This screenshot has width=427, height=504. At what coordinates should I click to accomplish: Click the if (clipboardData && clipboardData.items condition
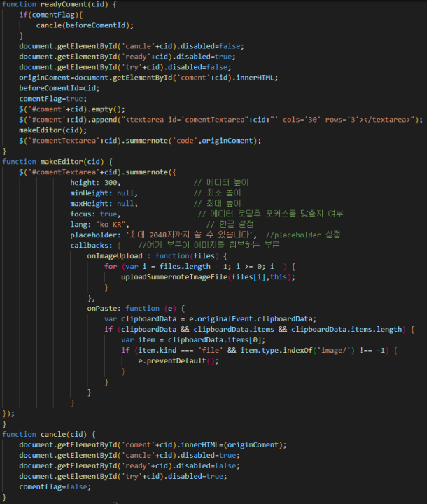point(259,330)
